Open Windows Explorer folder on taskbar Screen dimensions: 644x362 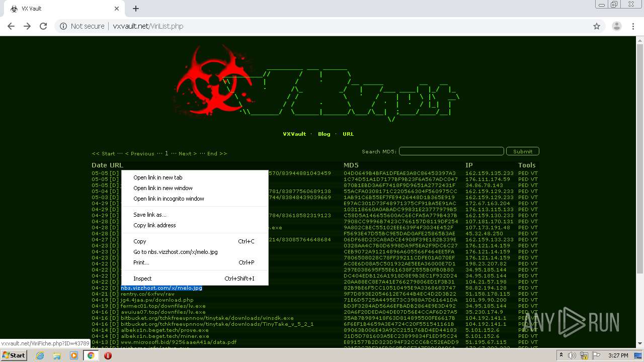(57, 355)
